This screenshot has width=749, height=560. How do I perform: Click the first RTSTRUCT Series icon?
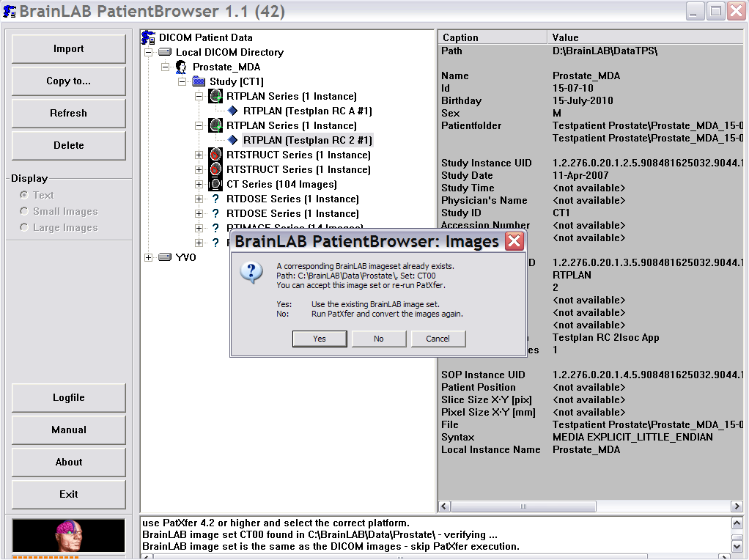[x=215, y=155]
